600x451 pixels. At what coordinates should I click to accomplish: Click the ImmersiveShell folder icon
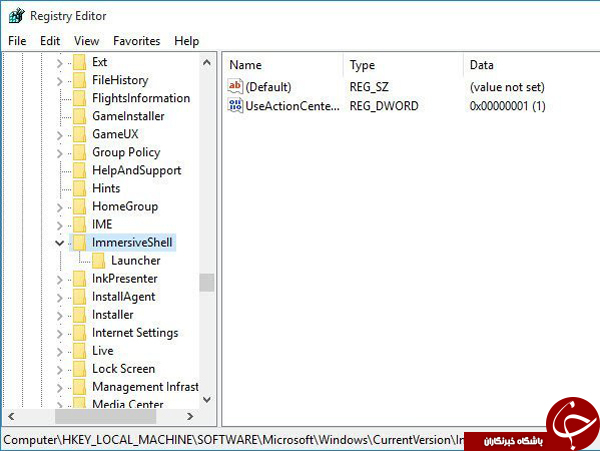tap(79, 242)
